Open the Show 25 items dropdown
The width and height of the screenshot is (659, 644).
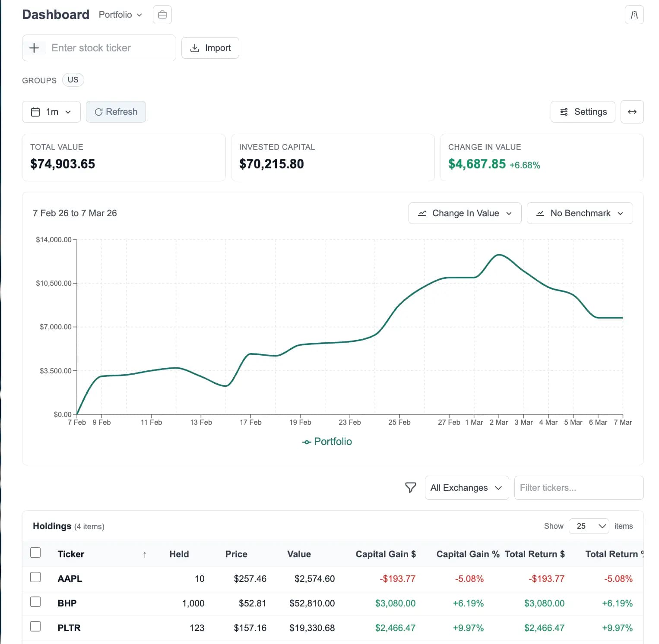coord(589,526)
